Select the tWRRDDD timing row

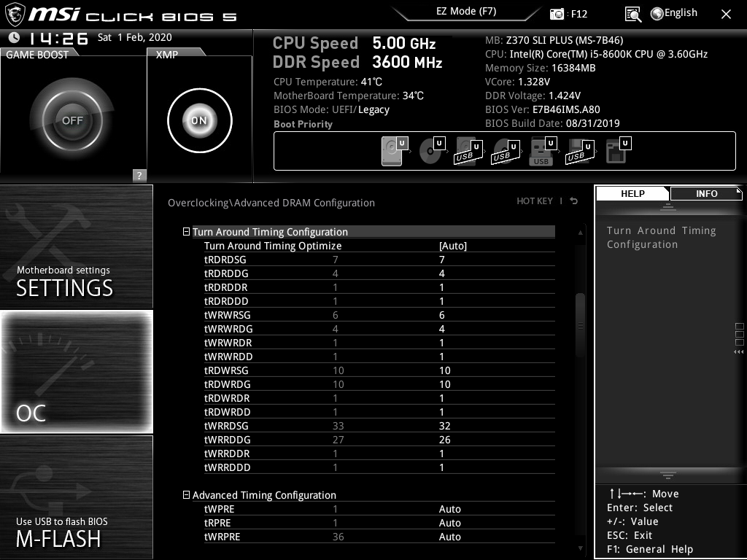click(379, 467)
